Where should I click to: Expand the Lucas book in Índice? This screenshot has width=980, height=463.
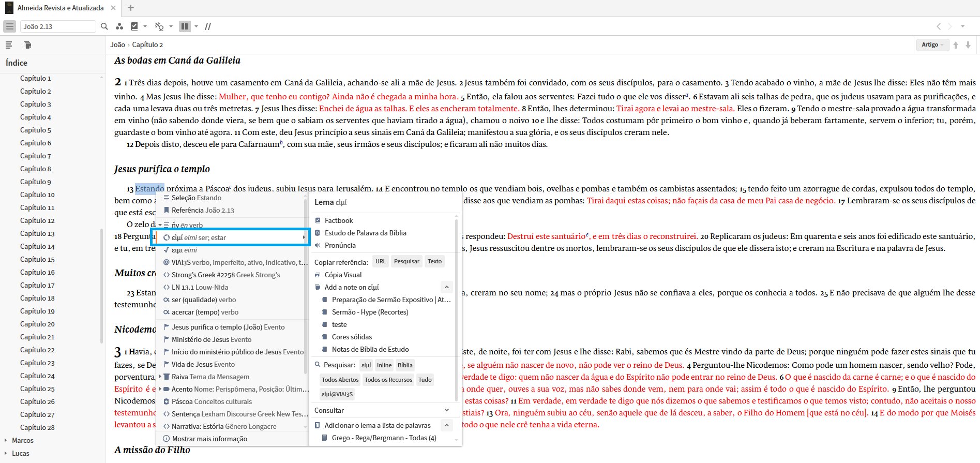6,453
